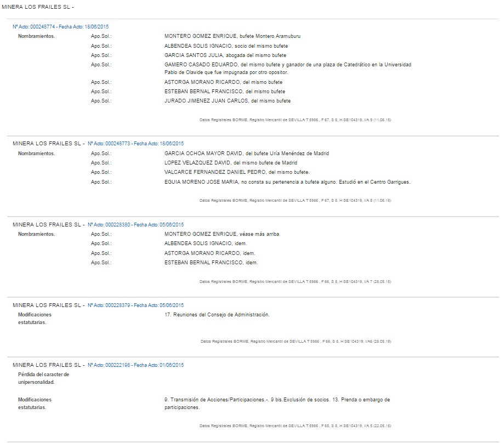Click the 'JURADO JIMENEZ JUAN CARLOS' entry

tap(227, 101)
